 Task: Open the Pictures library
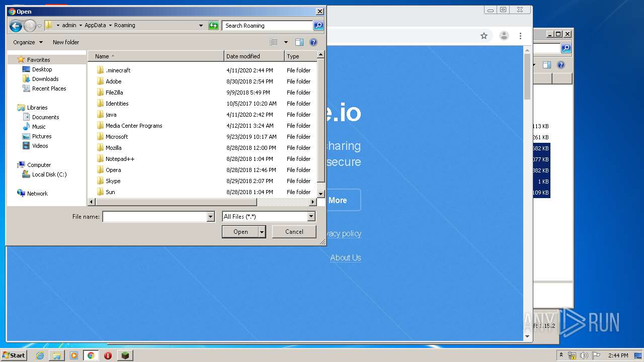42,136
